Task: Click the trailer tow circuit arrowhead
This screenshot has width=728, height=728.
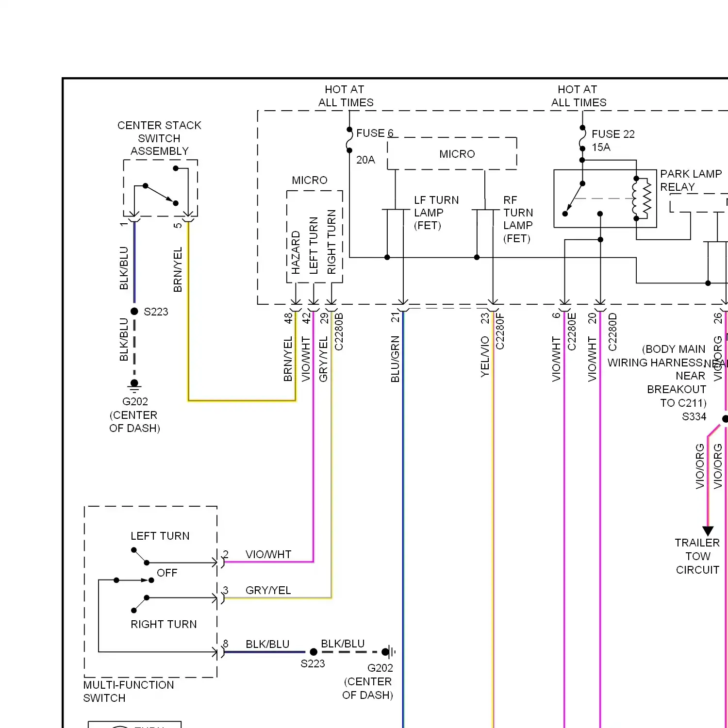Action: (708, 531)
